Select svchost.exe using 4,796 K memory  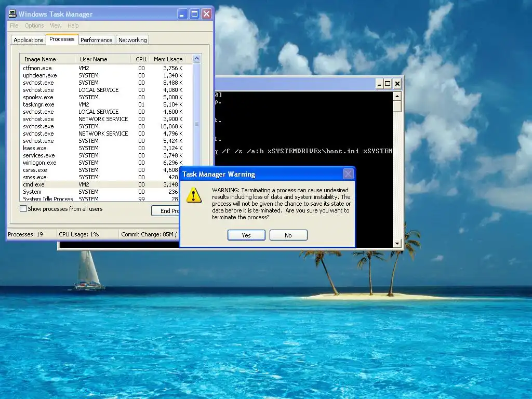106,134
